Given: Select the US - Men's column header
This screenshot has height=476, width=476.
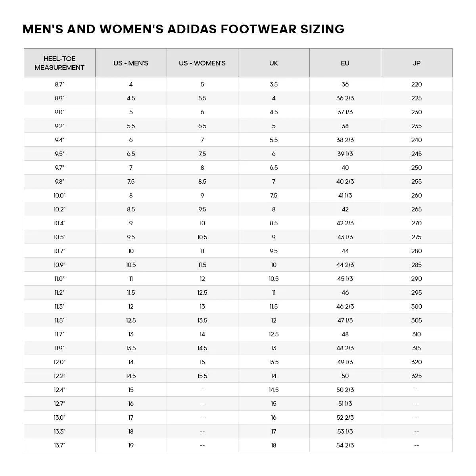Looking at the screenshot, I should click(131, 63).
